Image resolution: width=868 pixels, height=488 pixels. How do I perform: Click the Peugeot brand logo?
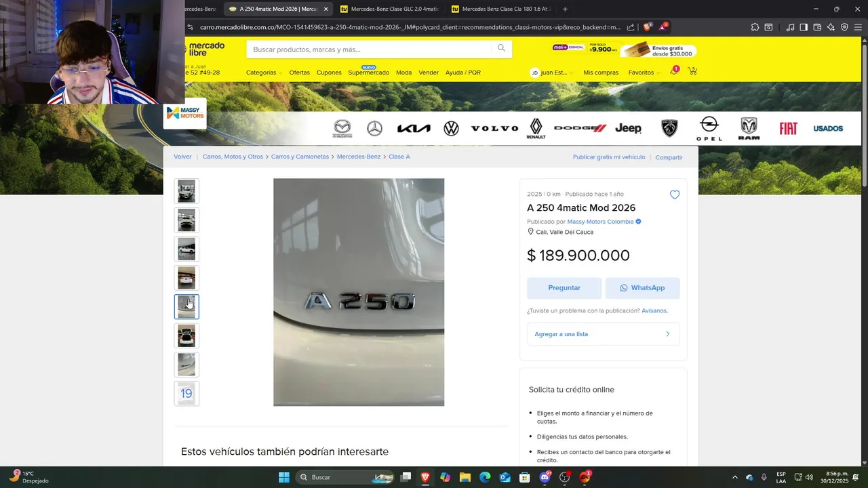pos(669,128)
